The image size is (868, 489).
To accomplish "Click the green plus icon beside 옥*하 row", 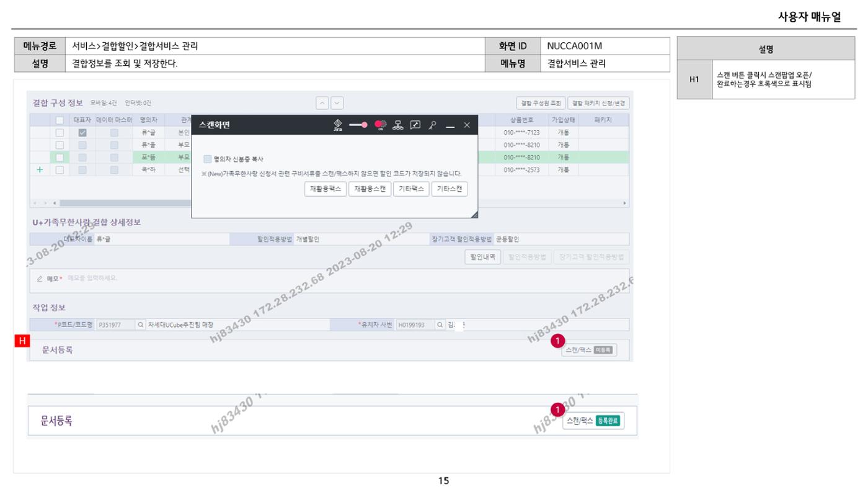I will coord(40,169).
